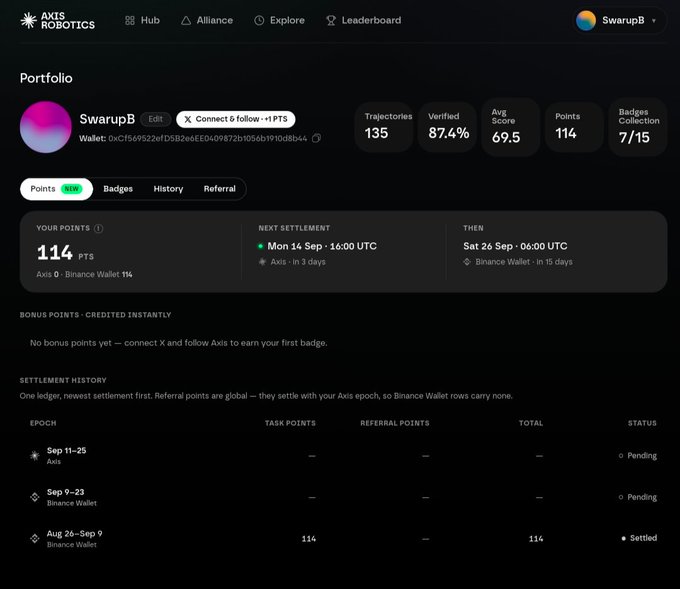
Task: Click the Binance icon in Sep 9–23 row
Action: click(35, 497)
